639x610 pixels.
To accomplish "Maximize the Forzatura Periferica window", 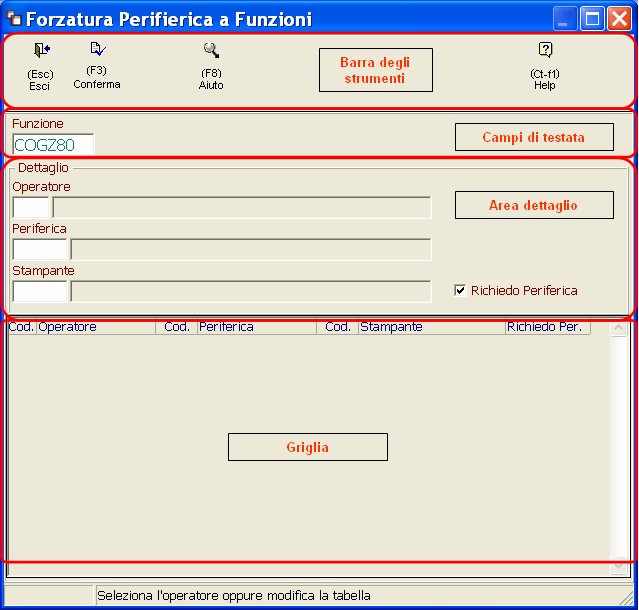I will pyautogui.click(x=592, y=18).
